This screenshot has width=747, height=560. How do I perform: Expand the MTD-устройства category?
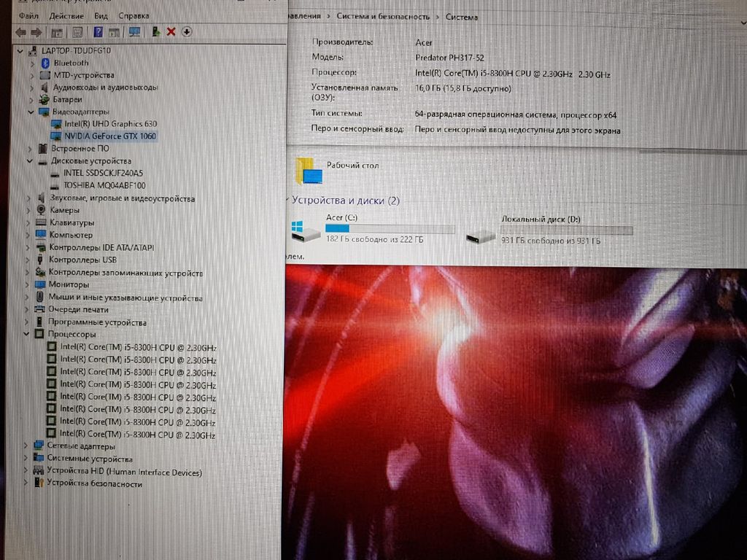(x=32, y=75)
